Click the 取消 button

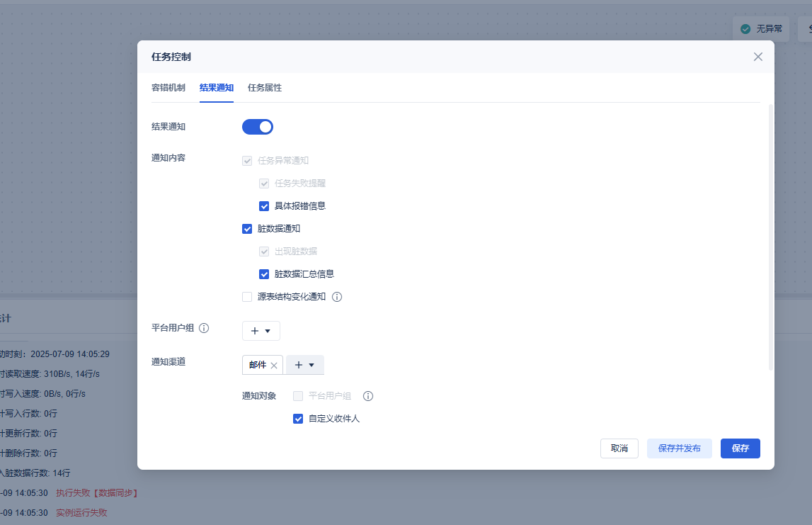click(619, 448)
